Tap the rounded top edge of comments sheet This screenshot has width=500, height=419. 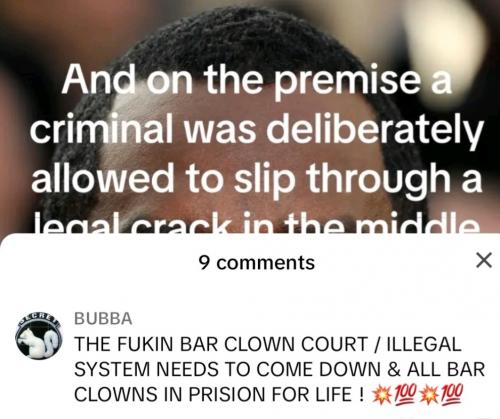pyautogui.click(x=250, y=237)
